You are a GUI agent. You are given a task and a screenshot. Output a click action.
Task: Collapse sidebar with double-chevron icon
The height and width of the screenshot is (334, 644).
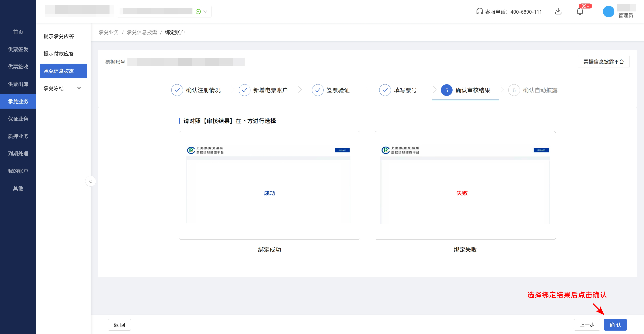pos(91,181)
